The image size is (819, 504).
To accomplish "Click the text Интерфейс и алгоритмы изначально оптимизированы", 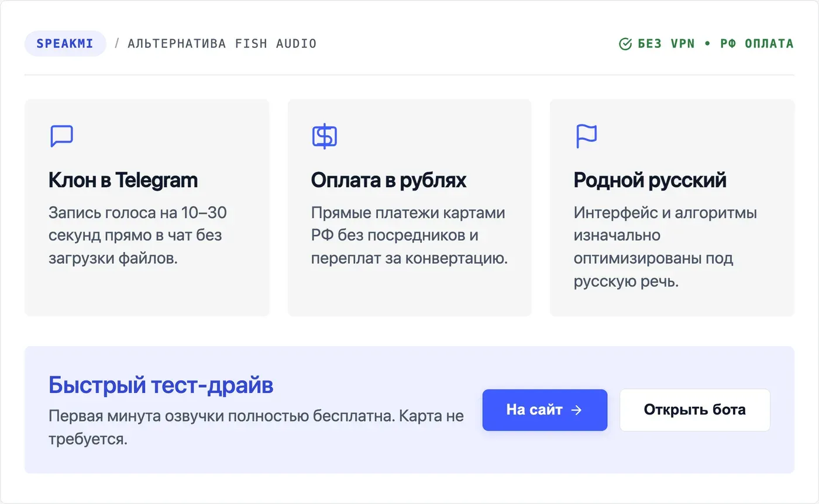I will [x=665, y=236].
